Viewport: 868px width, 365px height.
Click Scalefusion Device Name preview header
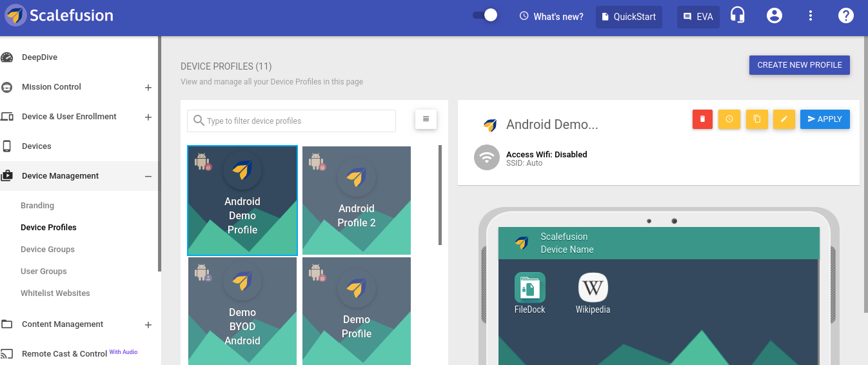coord(659,243)
